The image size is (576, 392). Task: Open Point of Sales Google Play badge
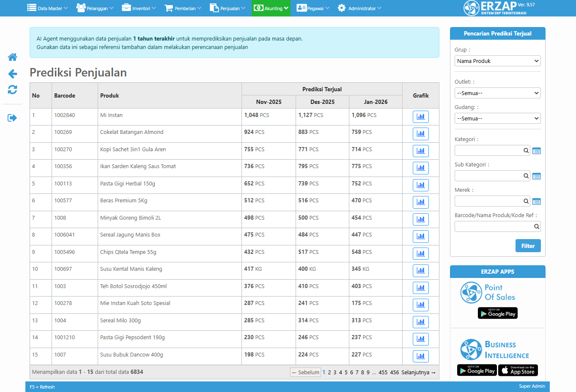pyautogui.click(x=497, y=313)
